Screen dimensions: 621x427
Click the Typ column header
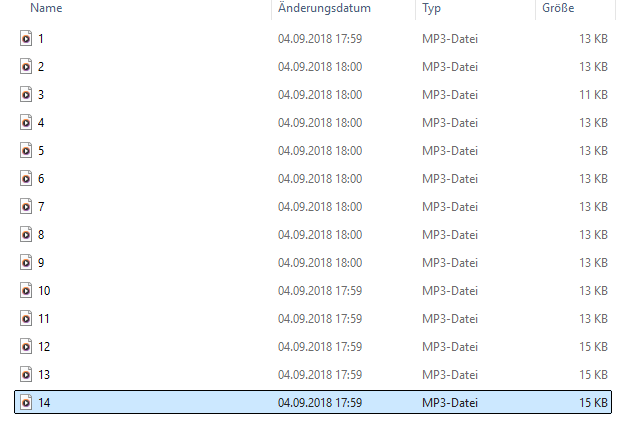[x=432, y=9]
